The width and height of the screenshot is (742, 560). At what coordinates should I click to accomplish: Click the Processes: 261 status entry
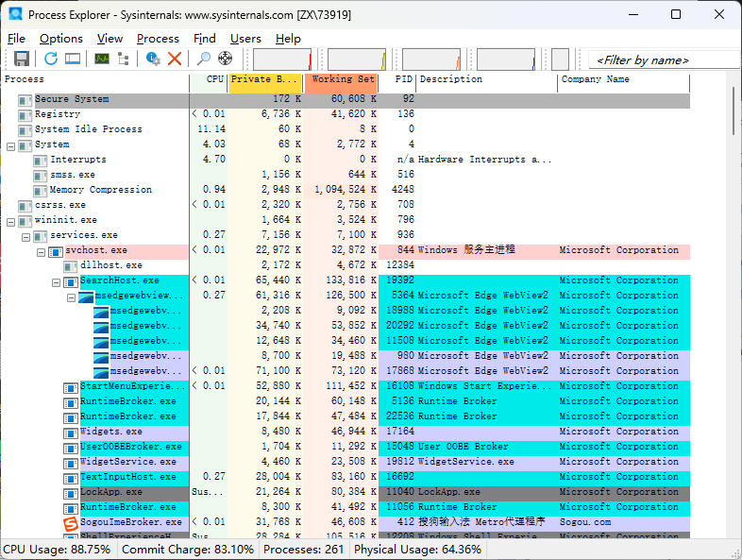coord(303,550)
